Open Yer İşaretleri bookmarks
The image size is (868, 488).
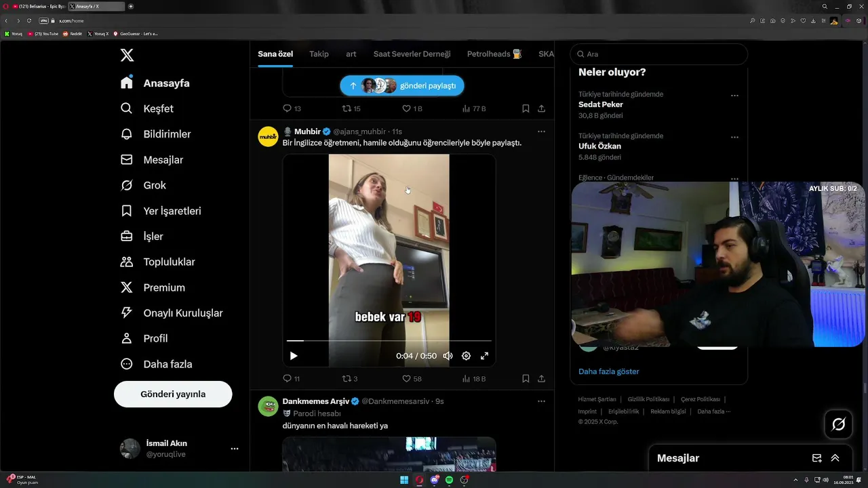pyautogui.click(x=161, y=211)
